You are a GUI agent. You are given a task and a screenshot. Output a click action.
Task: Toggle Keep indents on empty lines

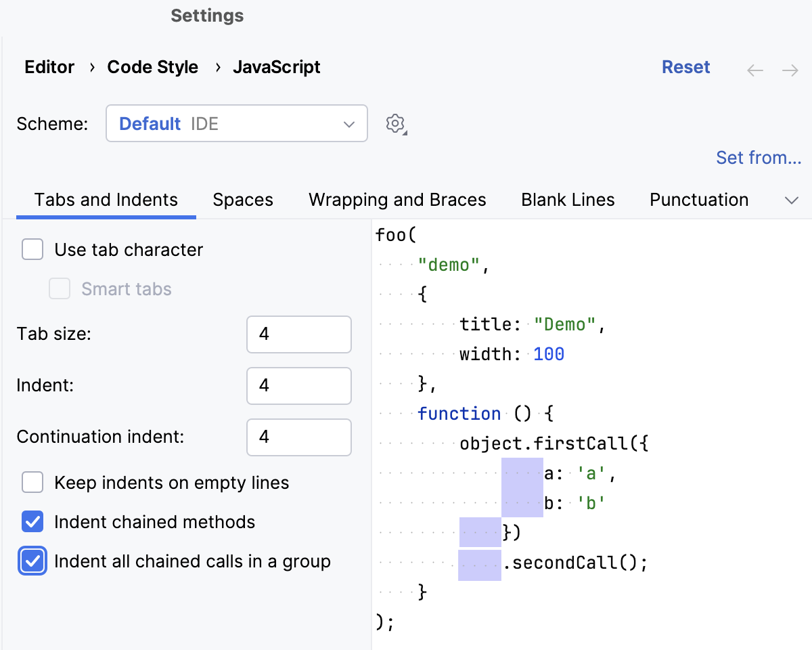[x=32, y=482]
